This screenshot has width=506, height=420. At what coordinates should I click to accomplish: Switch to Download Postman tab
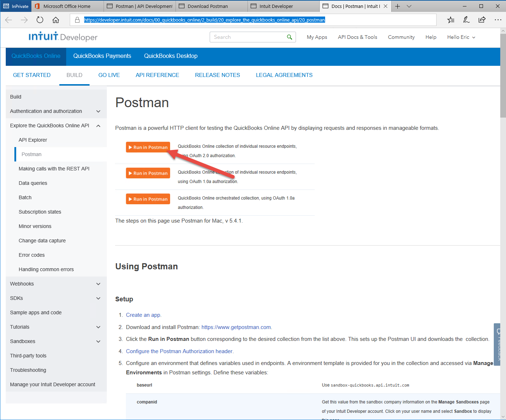click(x=211, y=6)
